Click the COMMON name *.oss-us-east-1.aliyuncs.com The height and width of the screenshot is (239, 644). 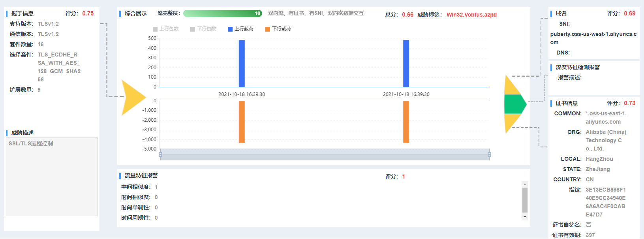(x=606, y=118)
